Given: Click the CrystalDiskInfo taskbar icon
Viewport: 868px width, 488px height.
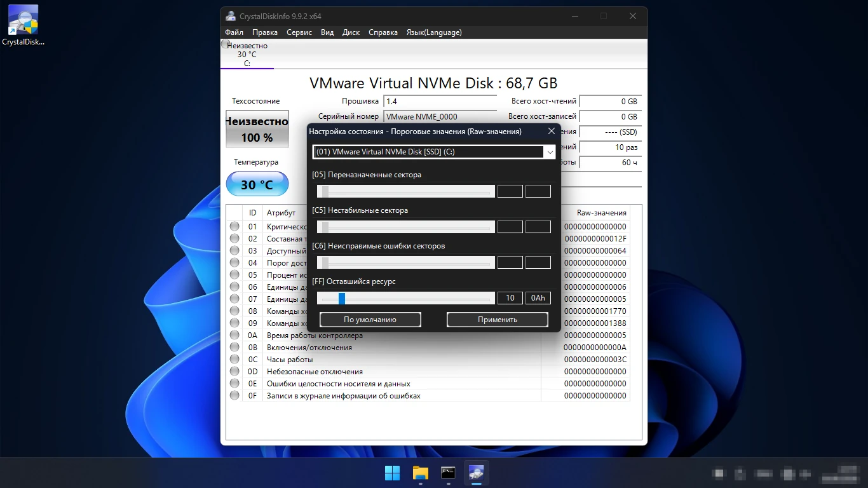Looking at the screenshot, I should [x=477, y=473].
